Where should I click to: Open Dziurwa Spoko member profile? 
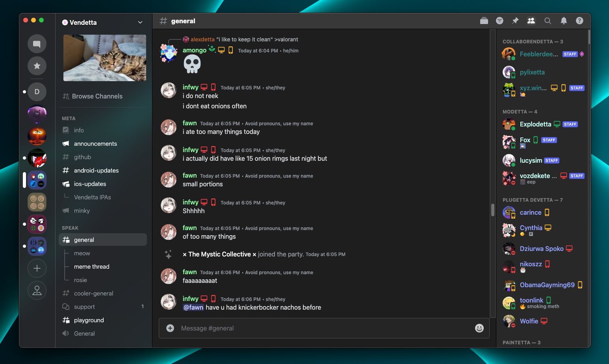(543, 249)
